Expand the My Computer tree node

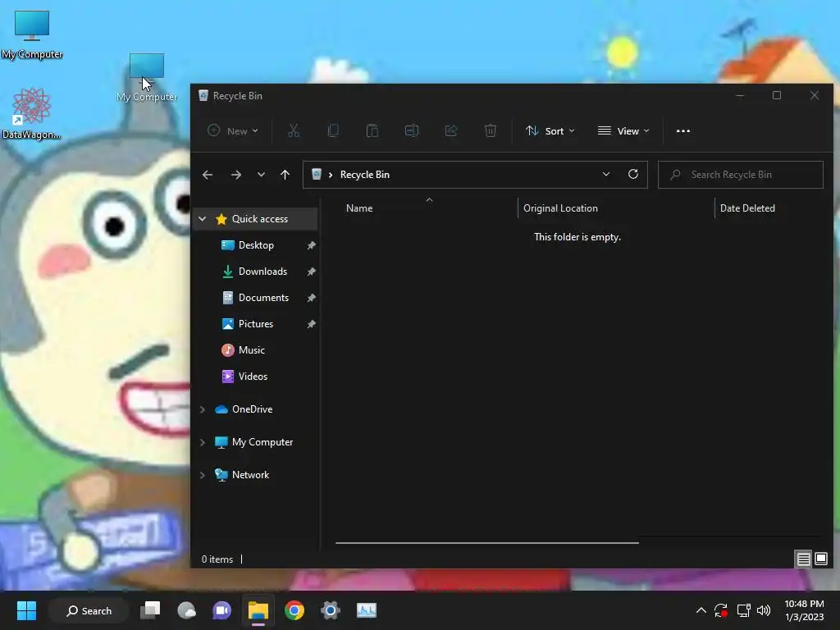click(202, 442)
